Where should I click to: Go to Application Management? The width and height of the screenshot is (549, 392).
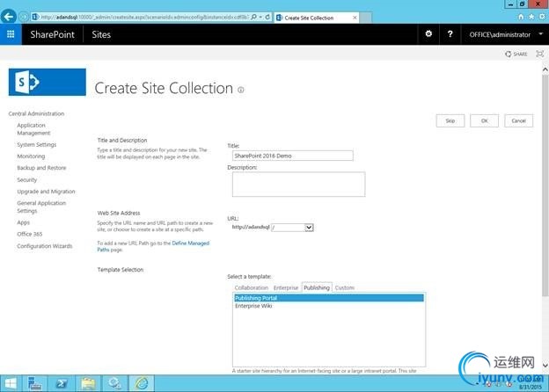click(33, 129)
